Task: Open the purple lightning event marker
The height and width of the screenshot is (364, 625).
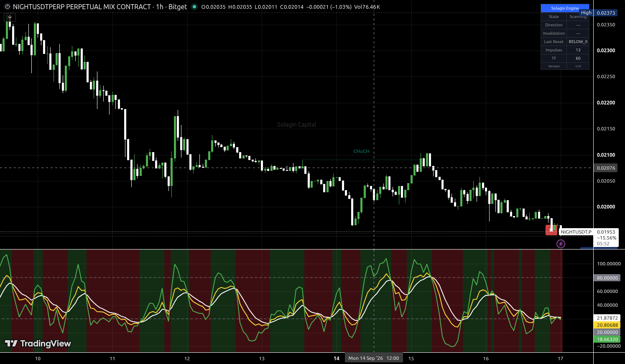Action: (561, 244)
